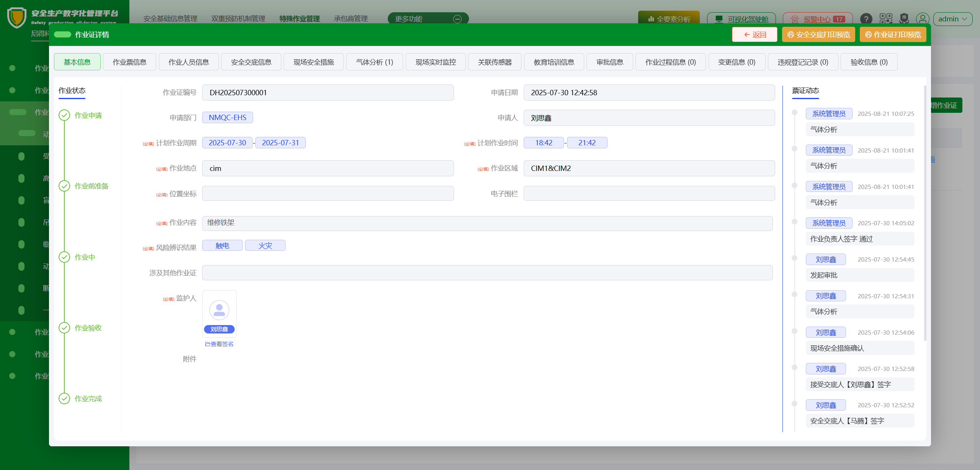This screenshot has width=980, height=470.
Task: Click the QR code icon in header
Action: click(x=885, y=19)
